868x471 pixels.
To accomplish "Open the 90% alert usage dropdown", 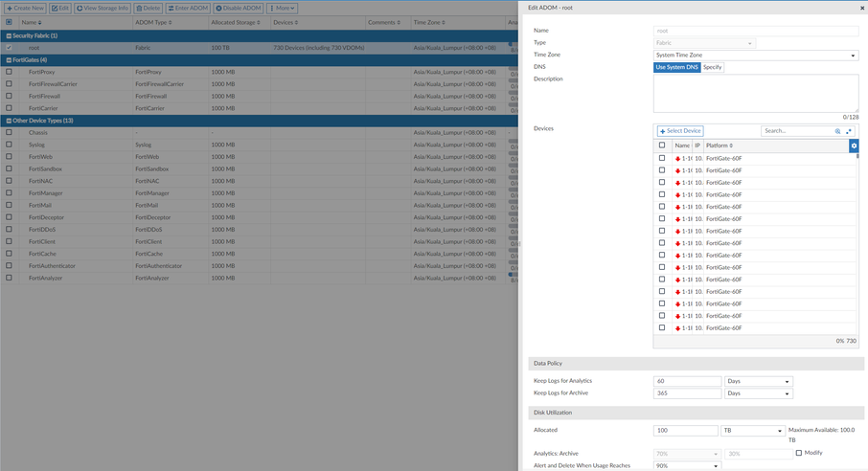I will pyautogui.click(x=687, y=466).
